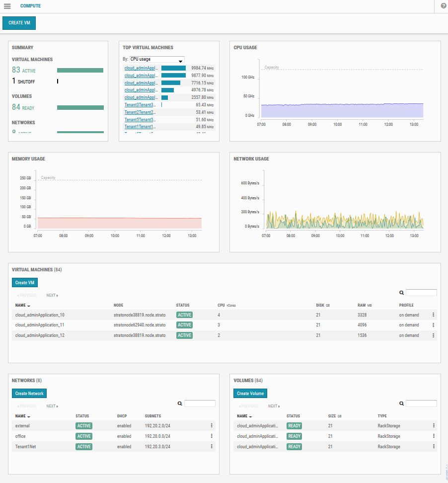
Task: Sort volumes by NAME column
Action: click(x=244, y=416)
